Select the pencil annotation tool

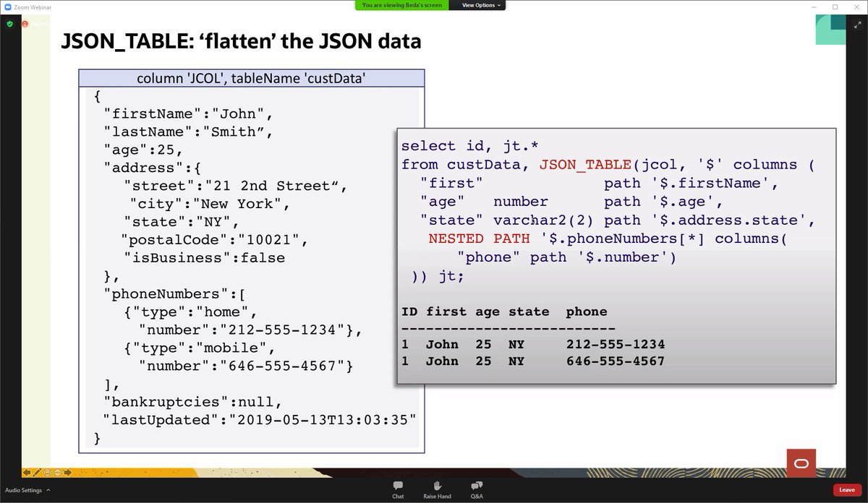coord(37,472)
